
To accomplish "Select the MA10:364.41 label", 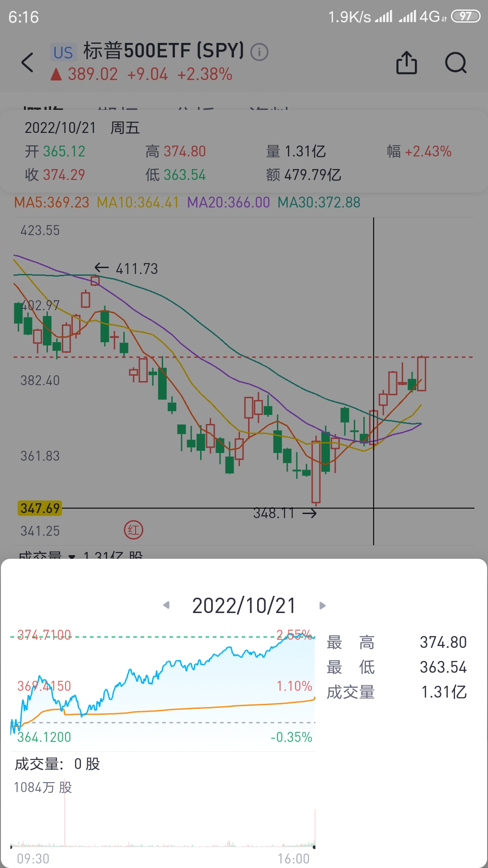I will pos(138,203).
